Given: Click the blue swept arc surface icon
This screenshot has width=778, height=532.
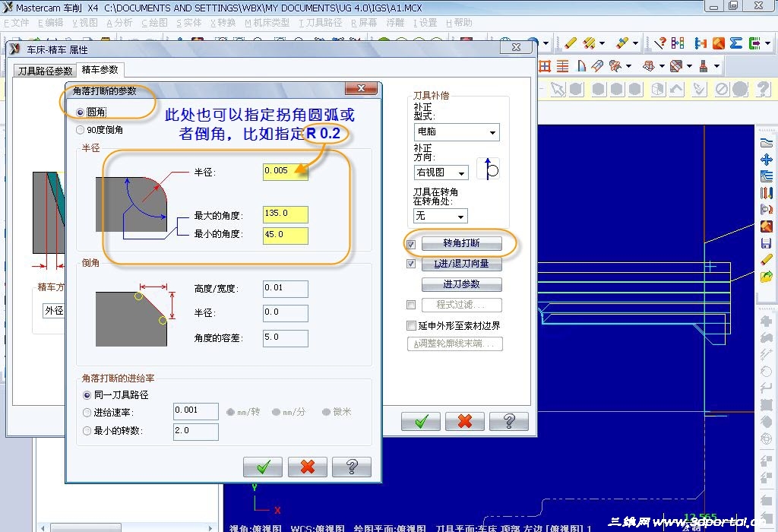Looking at the screenshot, I should pyautogui.click(x=580, y=66).
